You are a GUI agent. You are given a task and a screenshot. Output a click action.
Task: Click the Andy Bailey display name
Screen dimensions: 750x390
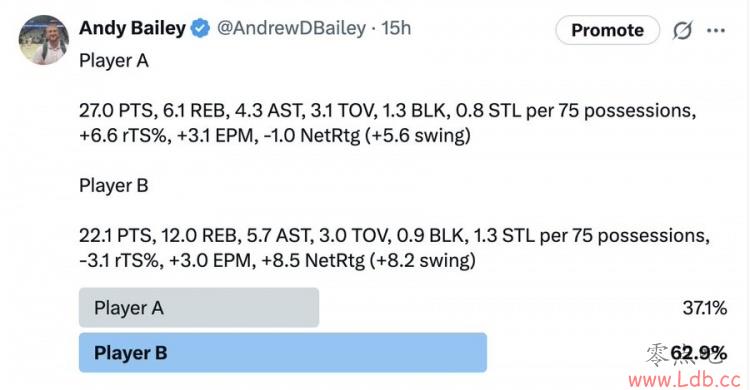point(132,28)
